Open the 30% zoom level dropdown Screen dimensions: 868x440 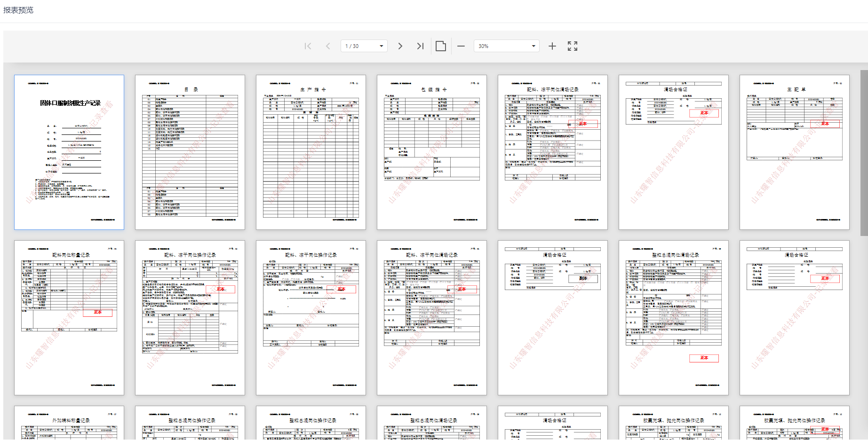coord(507,46)
